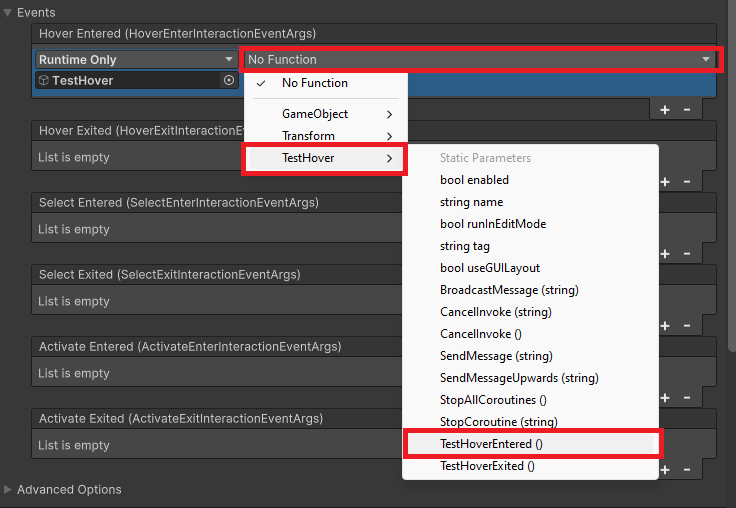The image size is (736, 508).
Task: Click minus icon under Hover Entered list
Action: 686,109
